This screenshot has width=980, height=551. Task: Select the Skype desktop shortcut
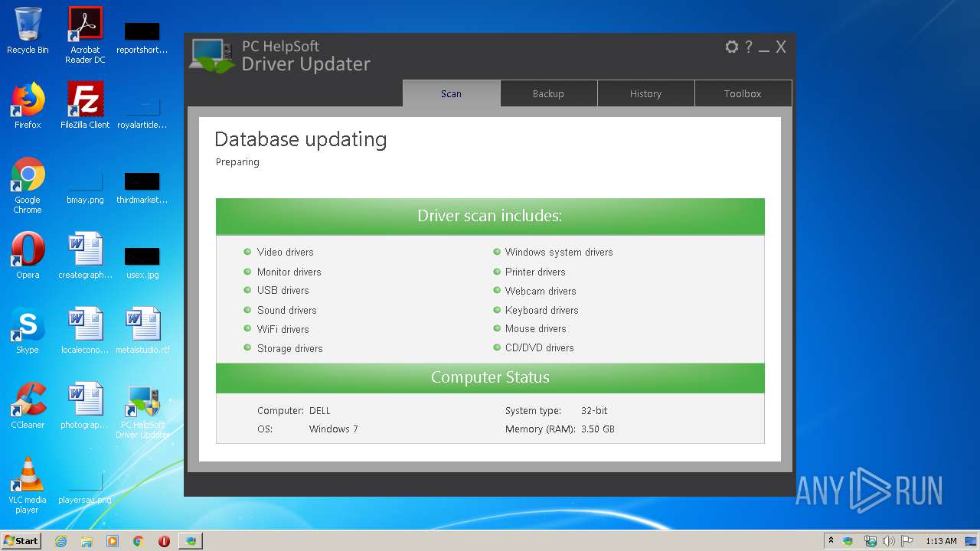(x=28, y=331)
